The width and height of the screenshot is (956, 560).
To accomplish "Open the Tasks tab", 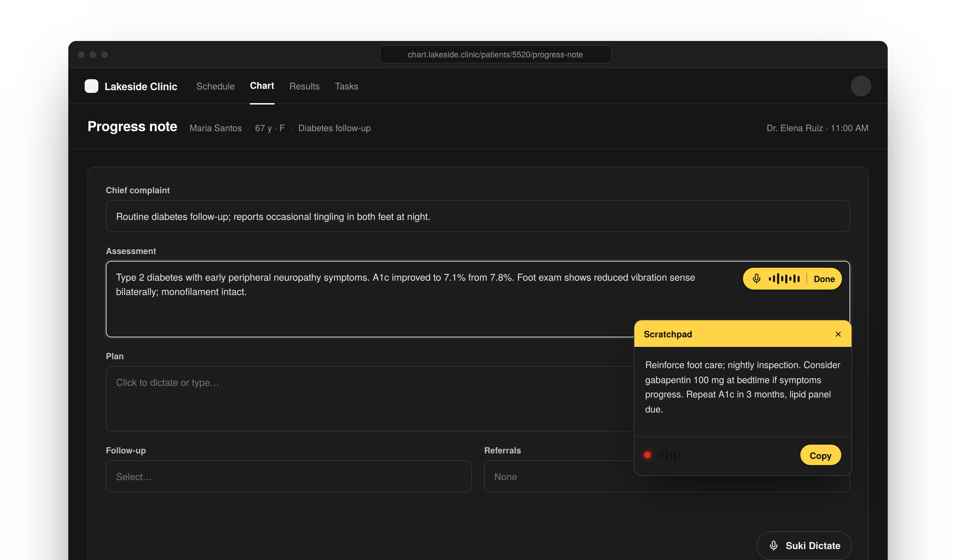I will pos(346,86).
